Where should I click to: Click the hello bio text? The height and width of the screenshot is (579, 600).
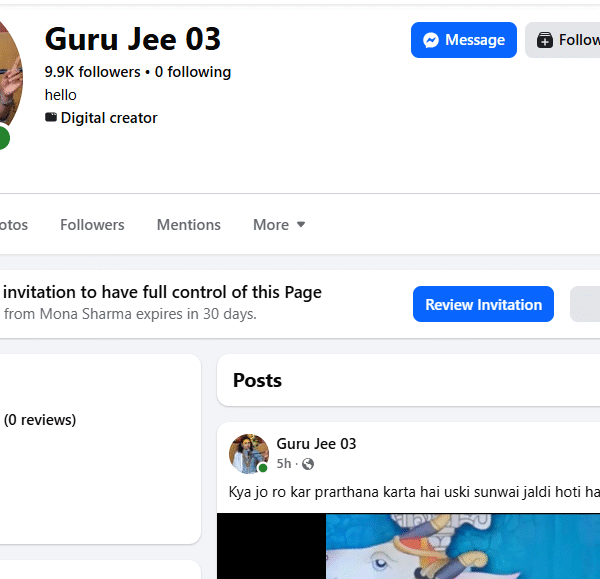click(x=60, y=95)
